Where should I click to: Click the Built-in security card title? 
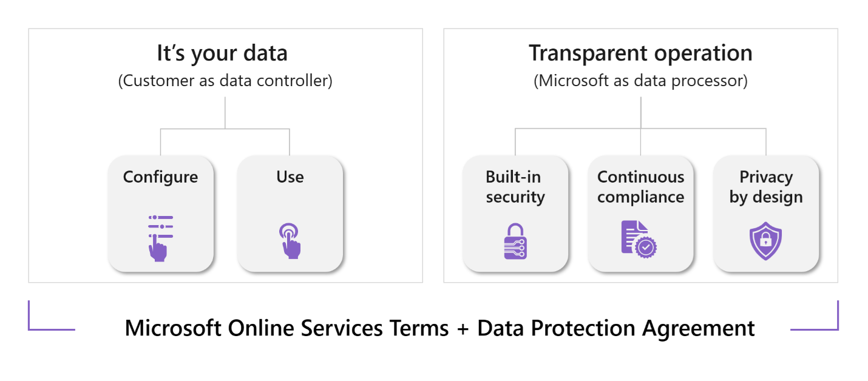coord(515,187)
